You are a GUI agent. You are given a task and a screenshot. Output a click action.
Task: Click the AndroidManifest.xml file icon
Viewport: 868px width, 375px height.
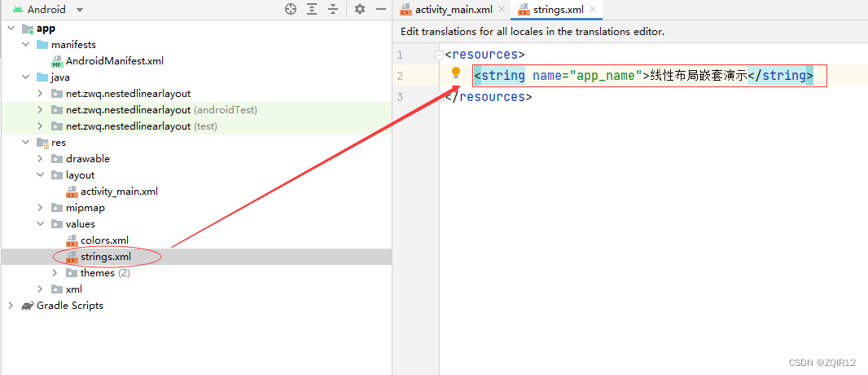57,61
